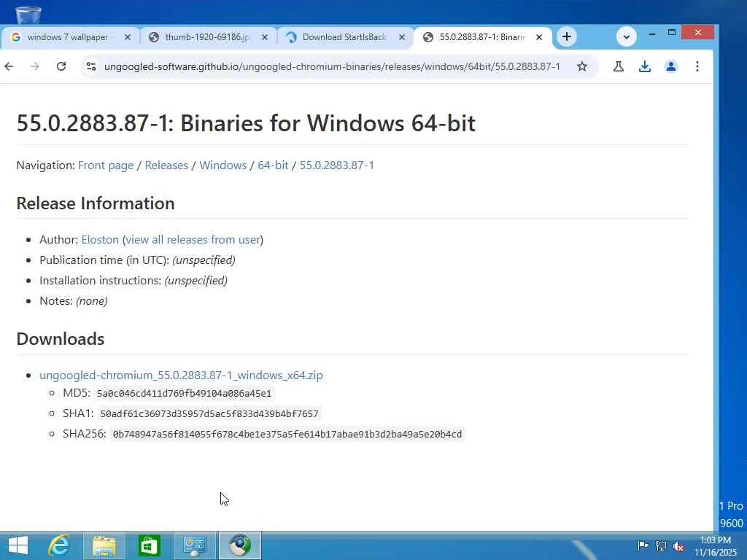This screenshot has height=560, width=747.
Task: Open author Eloston link
Action: tap(100, 239)
